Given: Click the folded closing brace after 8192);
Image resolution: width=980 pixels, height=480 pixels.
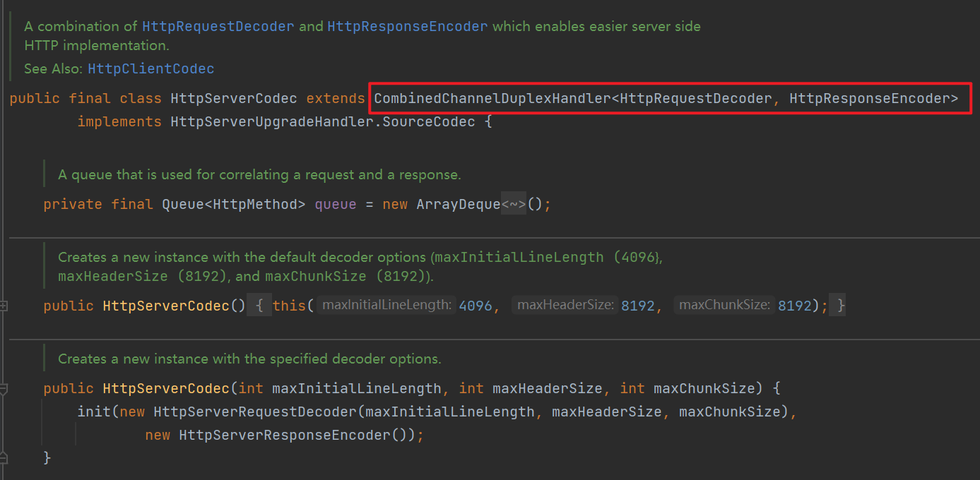Looking at the screenshot, I should click(x=840, y=306).
